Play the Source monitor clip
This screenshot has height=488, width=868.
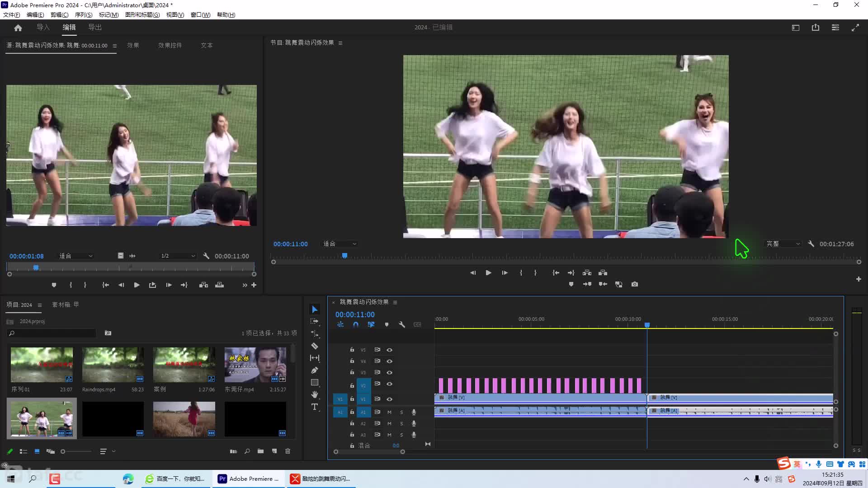click(x=137, y=285)
